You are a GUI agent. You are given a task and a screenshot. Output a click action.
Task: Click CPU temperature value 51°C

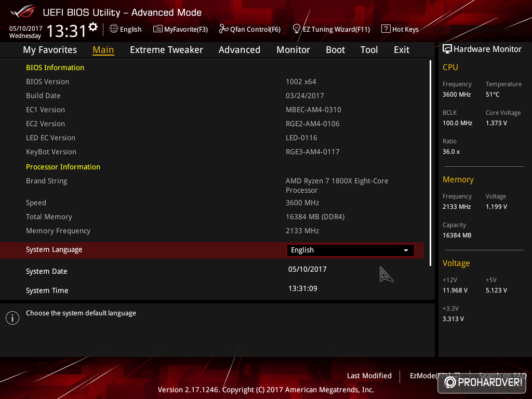[493, 95]
